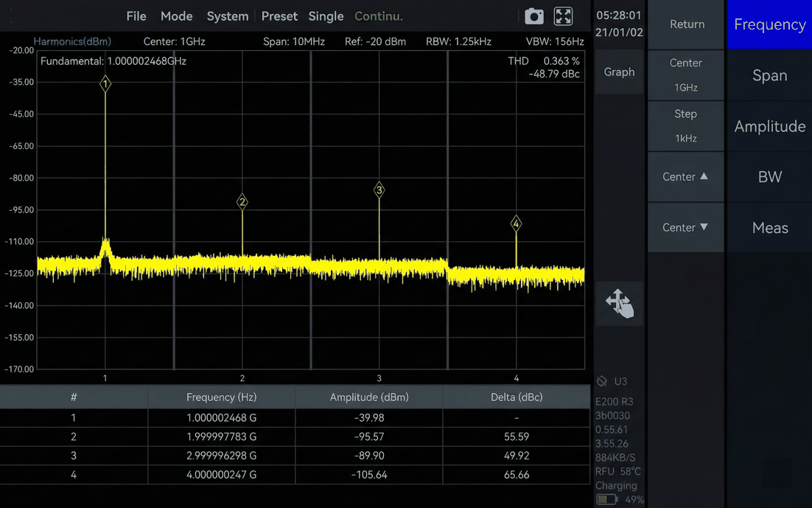The height and width of the screenshot is (508, 812).
Task: Click the RFU 58°C temperature status
Action: coord(617,472)
